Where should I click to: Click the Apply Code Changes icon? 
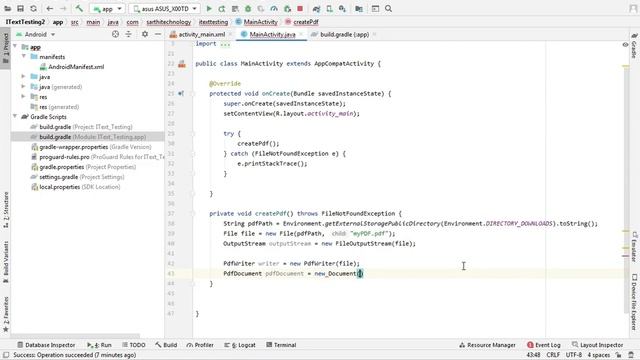(235, 9)
